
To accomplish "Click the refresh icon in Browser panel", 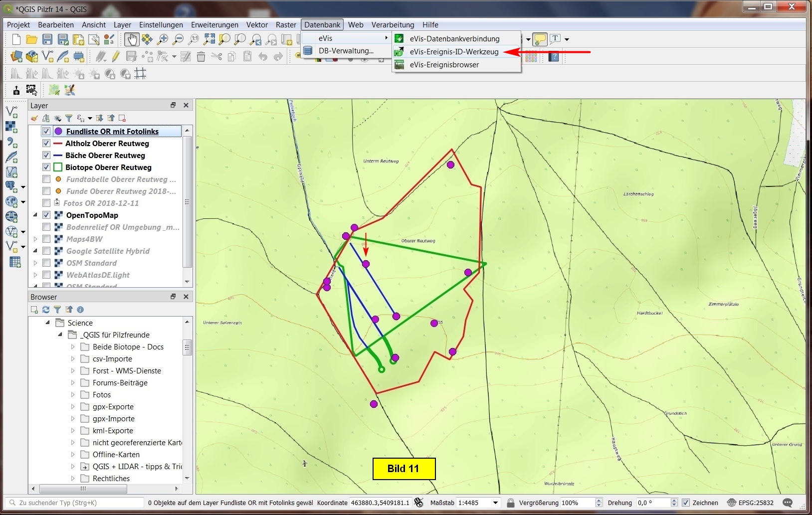I will [x=46, y=310].
